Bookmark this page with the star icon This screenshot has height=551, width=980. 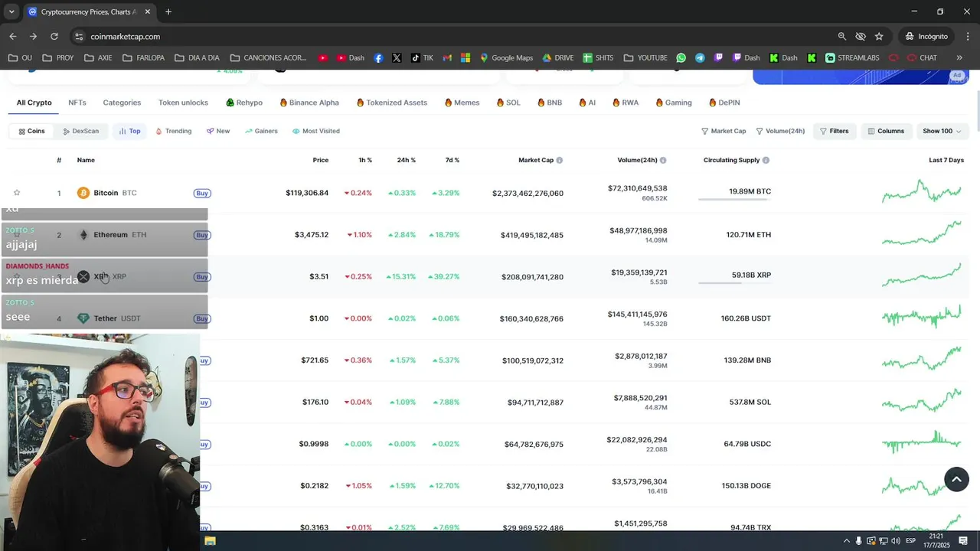(x=879, y=36)
